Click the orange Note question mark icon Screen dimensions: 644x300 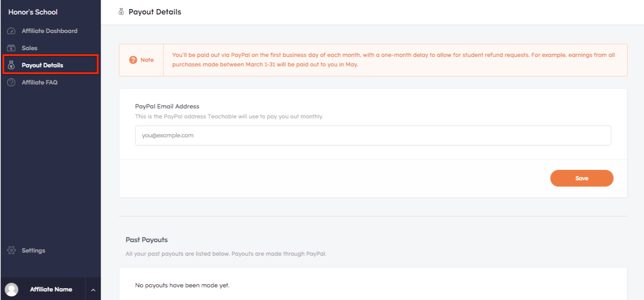point(133,60)
